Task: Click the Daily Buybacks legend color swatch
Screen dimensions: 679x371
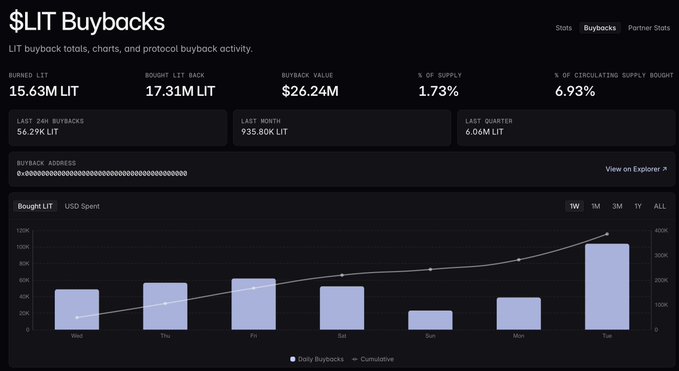Action: (x=293, y=359)
